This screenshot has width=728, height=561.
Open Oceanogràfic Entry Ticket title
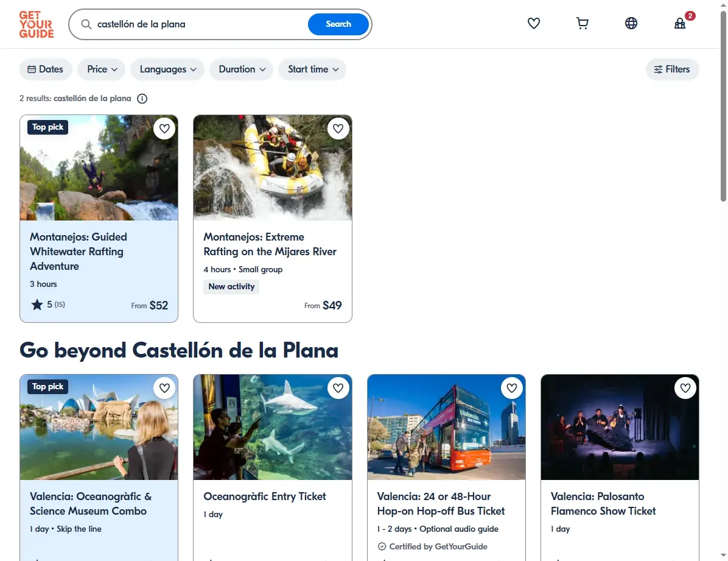(x=265, y=496)
